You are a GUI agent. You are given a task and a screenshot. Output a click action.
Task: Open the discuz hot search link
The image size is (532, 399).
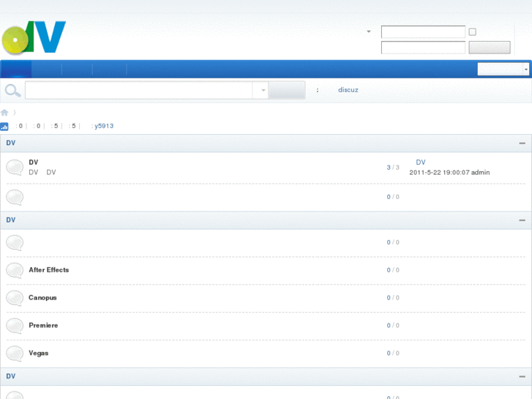pos(348,90)
